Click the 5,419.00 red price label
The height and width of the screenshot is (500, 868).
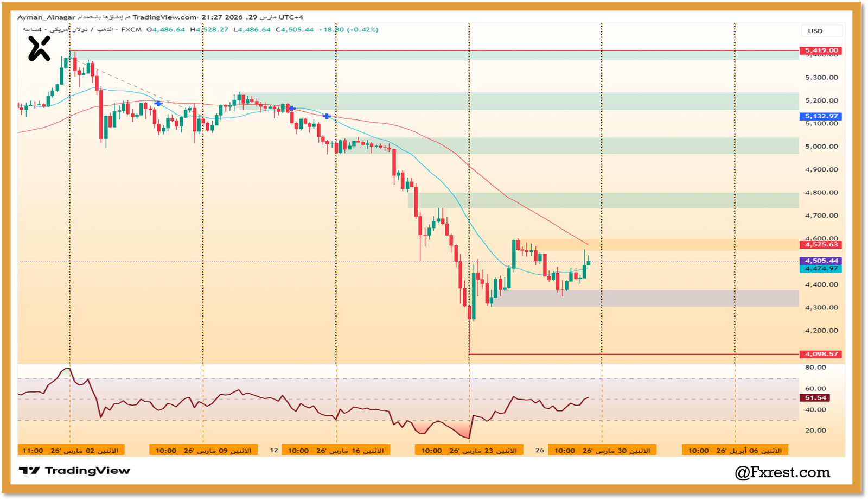(821, 50)
